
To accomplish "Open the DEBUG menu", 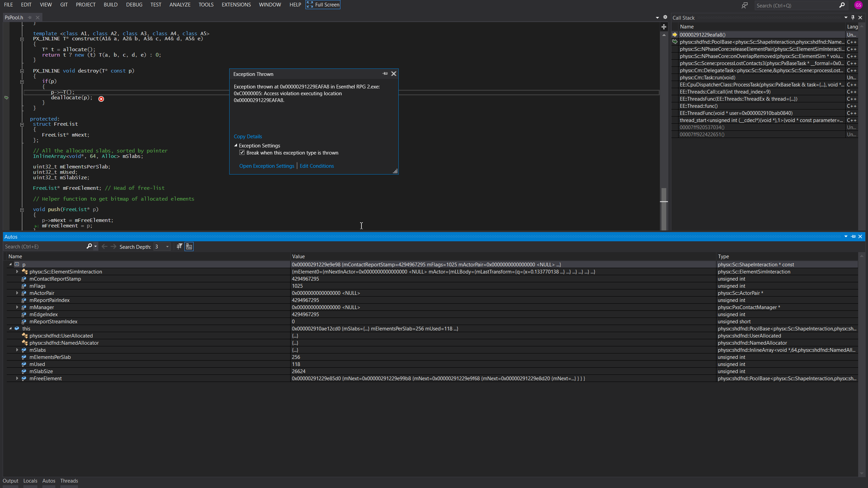I will coord(134,4).
